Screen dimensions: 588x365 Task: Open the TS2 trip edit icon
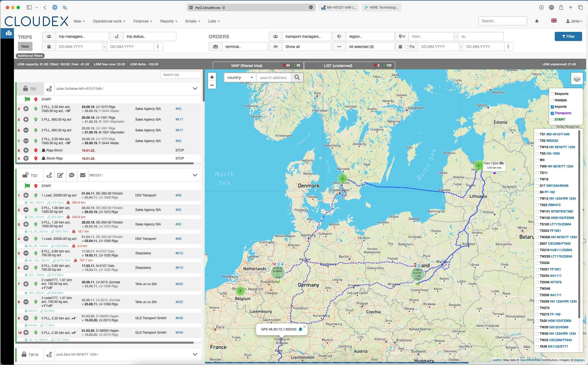coord(60,175)
